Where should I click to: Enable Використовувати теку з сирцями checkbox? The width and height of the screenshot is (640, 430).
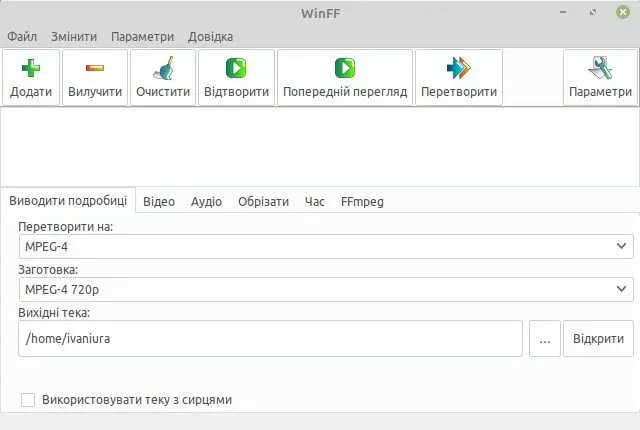(x=28, y=400)
